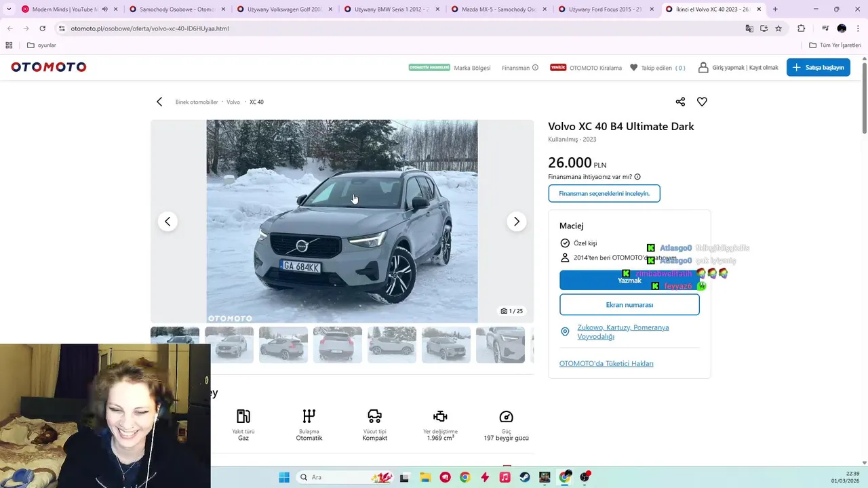Screen dimensions: 868x488
Task: Click the share icon above the listing
Action: [680, 102]
